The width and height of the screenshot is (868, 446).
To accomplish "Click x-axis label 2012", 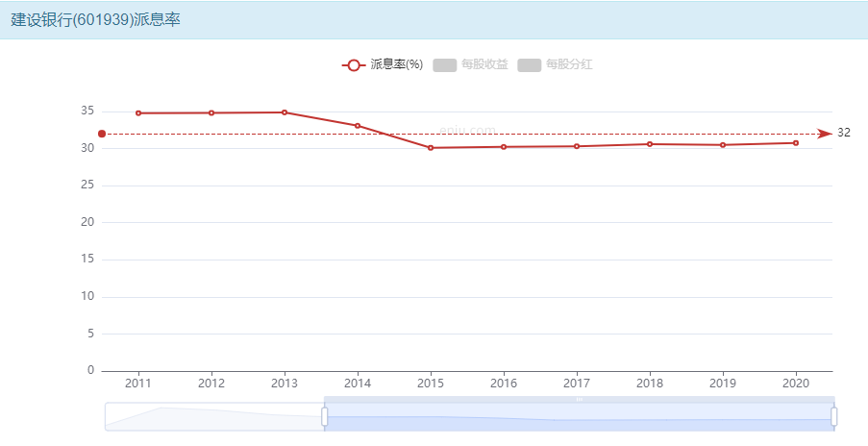I will click(x=211, y=383).
